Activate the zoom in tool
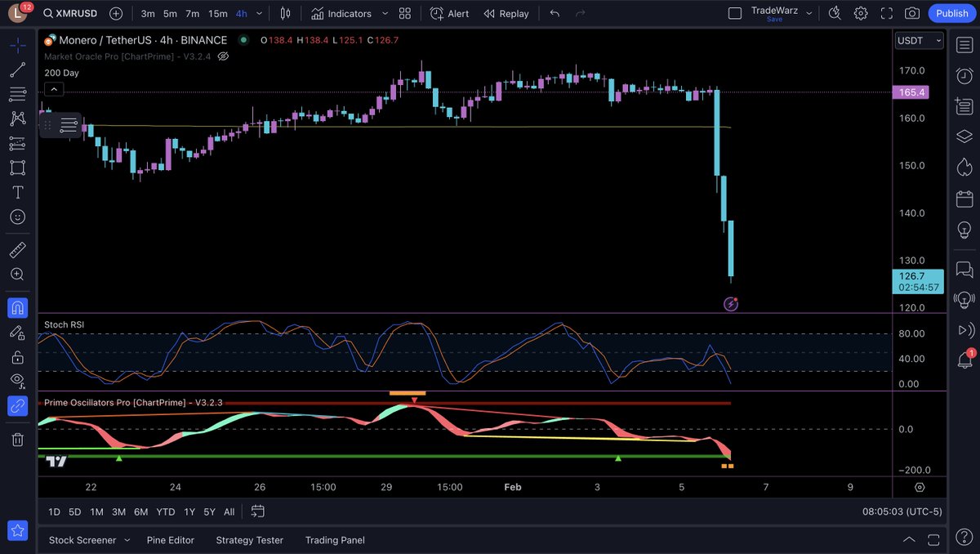980x554 pixels. tap(17, 275)
